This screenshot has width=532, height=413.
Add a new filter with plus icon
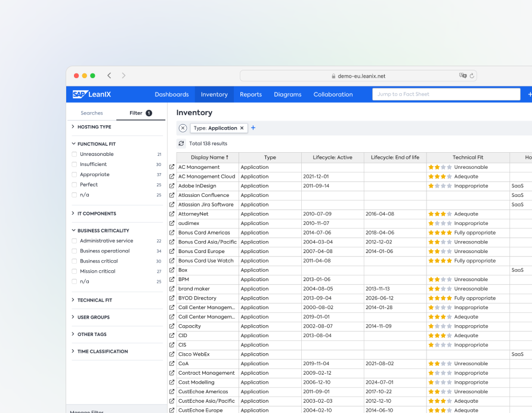point(253,128)
